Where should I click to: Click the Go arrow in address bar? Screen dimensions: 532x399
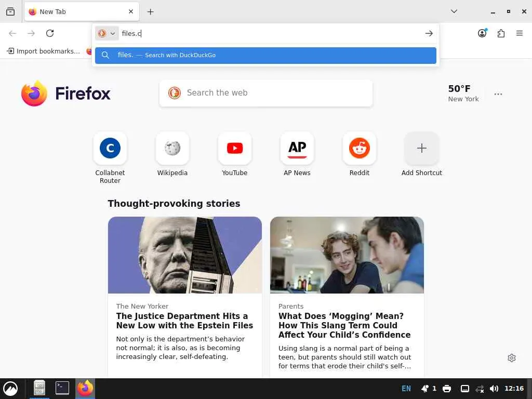click(x=429, y=33)
